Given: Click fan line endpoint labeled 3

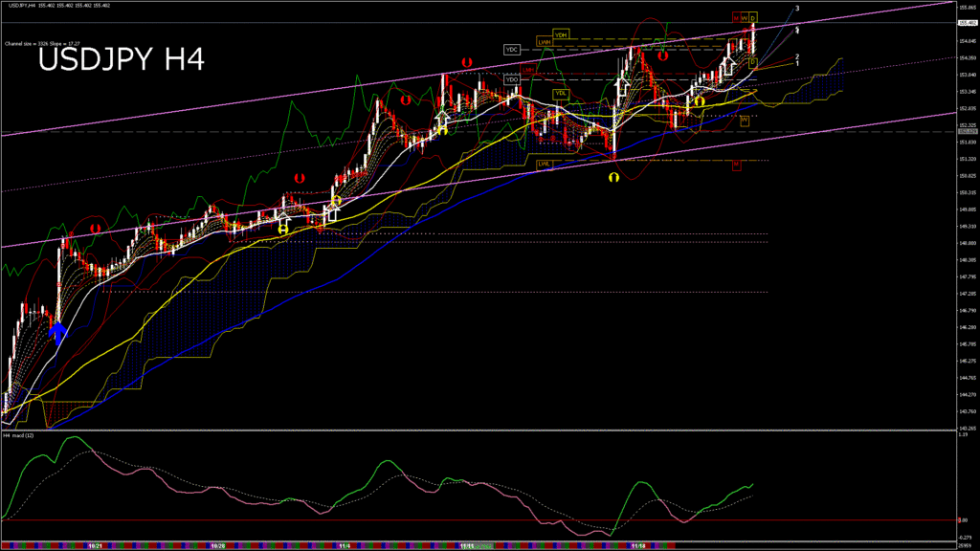Looking at the screenshot, I should point(798,8).
